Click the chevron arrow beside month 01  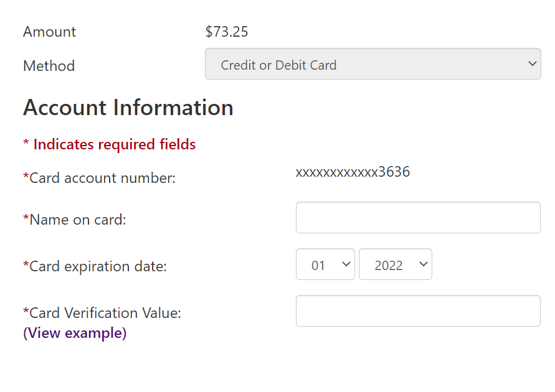[346, 264]
